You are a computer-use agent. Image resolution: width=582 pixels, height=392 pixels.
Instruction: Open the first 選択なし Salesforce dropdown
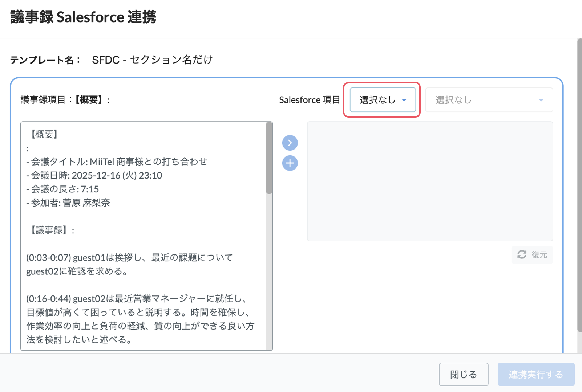click(383, 100)
